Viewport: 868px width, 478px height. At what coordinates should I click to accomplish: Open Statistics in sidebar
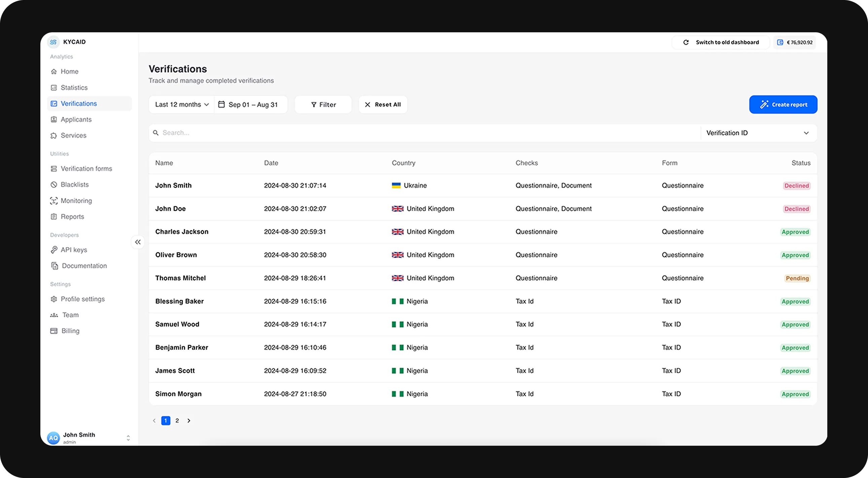(x=74, y=87)
